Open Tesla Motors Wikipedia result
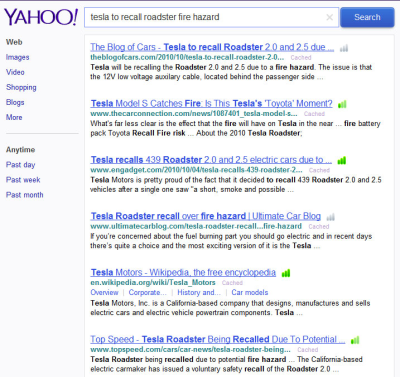 [x=183, y=272]
